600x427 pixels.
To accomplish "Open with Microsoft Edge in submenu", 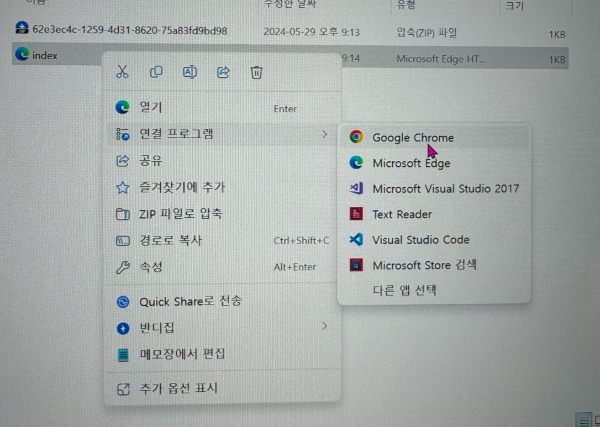I will coord(434,163).
